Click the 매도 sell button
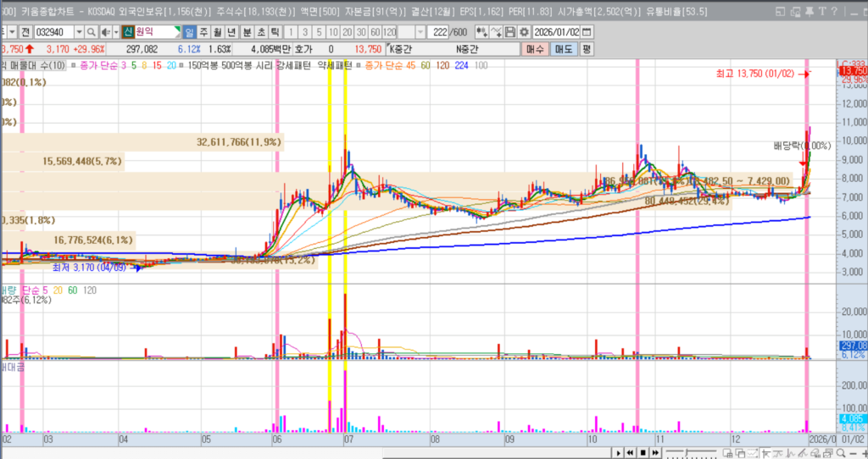This screenshot has width=868, height=459. [563, 49]
